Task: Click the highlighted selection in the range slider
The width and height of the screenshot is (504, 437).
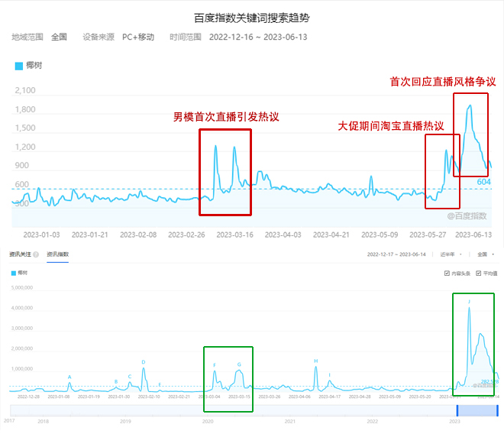Action: pos(477,410)
